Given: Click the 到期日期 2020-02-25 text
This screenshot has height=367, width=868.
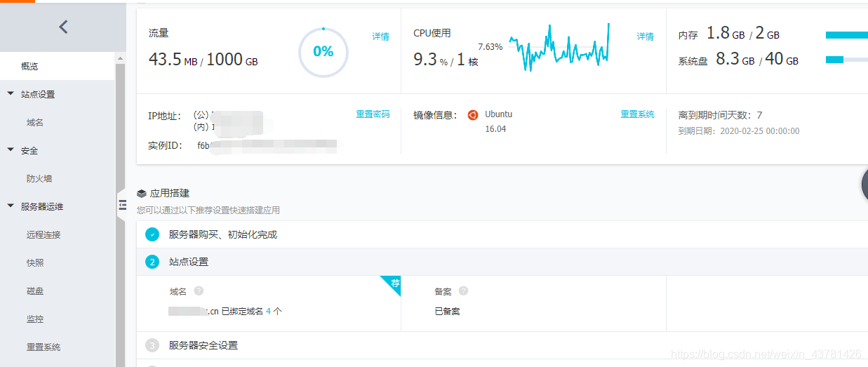Looking at the screenshot, I should coord(739,131).
